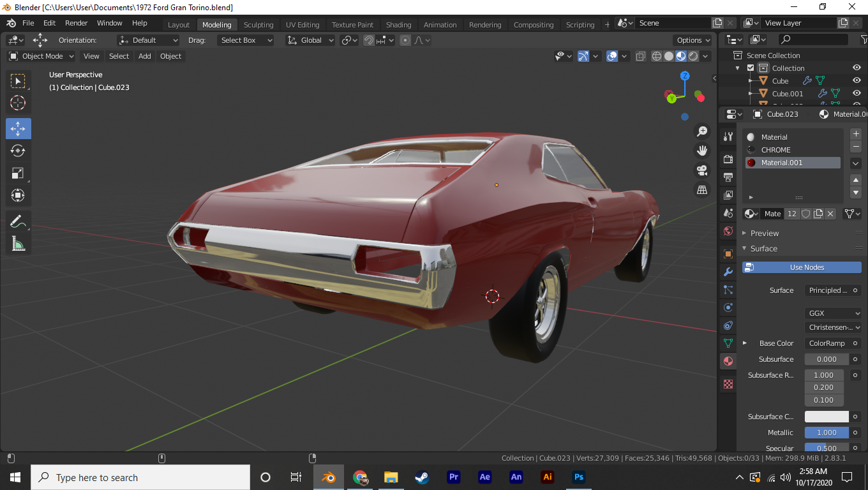Open the Tool properties tab

point(728,137)
